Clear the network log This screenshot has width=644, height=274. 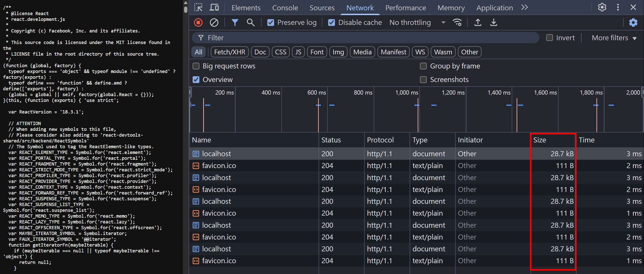[x=214, y=23]
